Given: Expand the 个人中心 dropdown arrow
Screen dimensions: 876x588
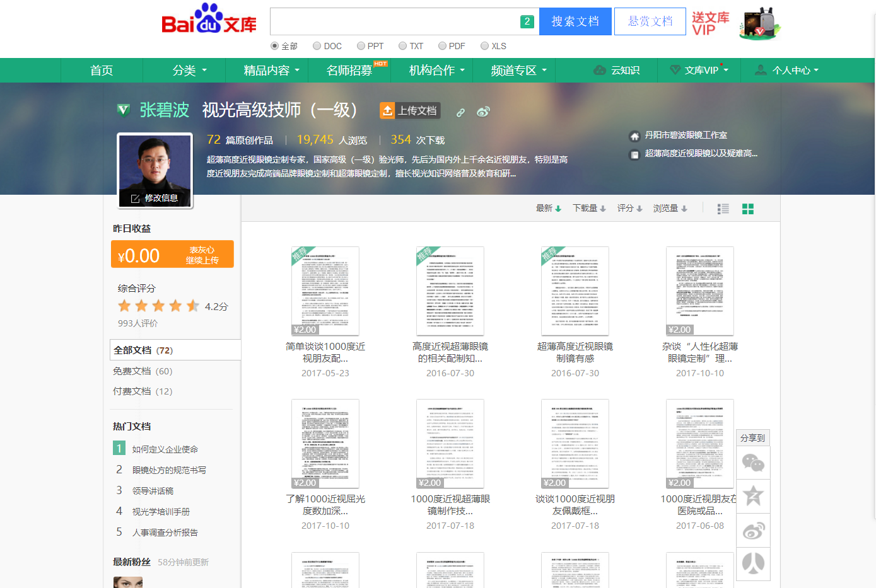Looking at the screenshot, I should (816, 71).
